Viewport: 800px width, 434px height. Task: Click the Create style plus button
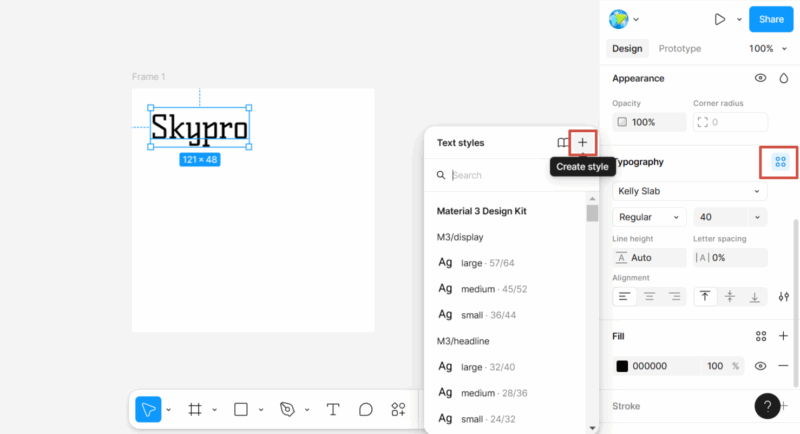(x=582, y=143)
